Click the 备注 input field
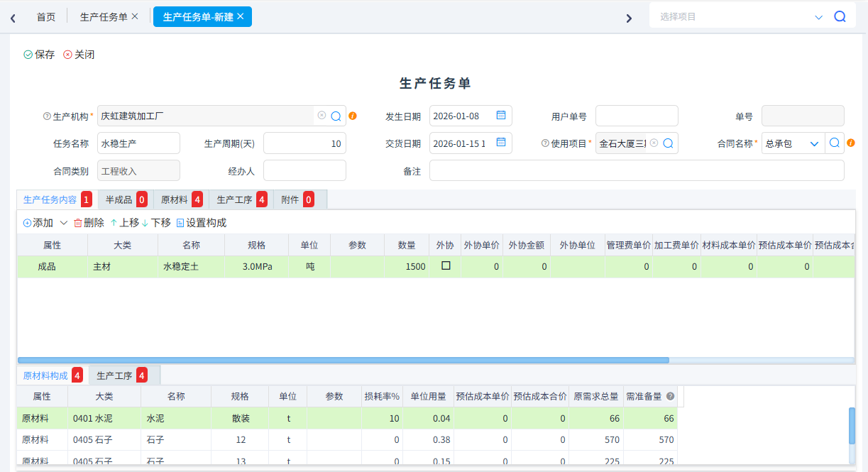The width and height of the screenshot is (868, 472). tap(636, 170)
